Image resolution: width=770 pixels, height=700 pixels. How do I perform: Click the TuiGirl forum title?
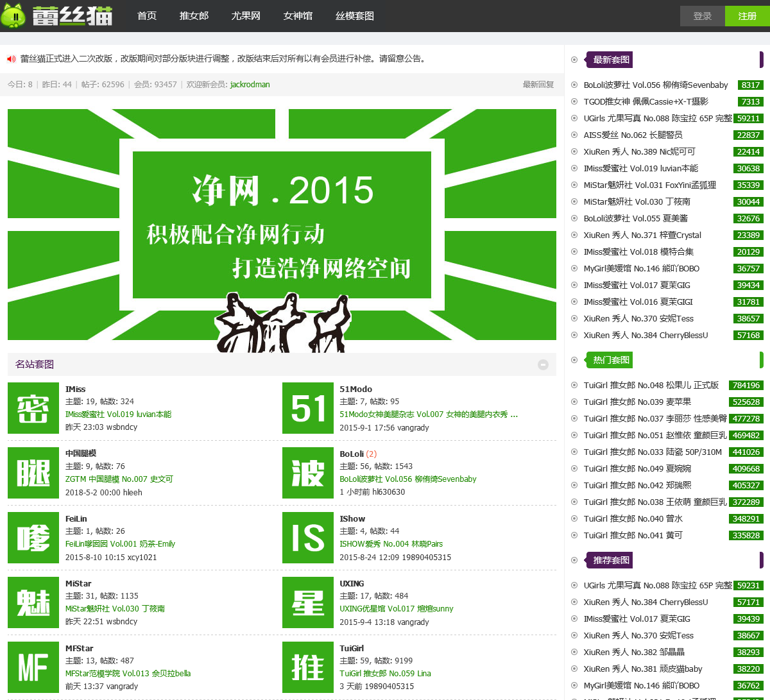352,648
